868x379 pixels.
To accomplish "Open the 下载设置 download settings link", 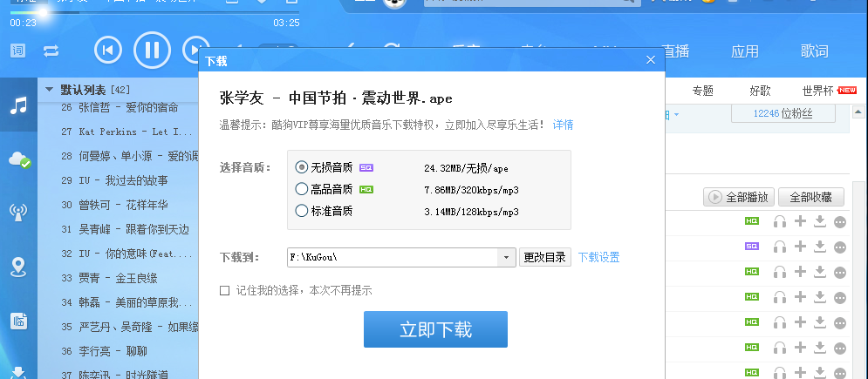I will point(599,257).
